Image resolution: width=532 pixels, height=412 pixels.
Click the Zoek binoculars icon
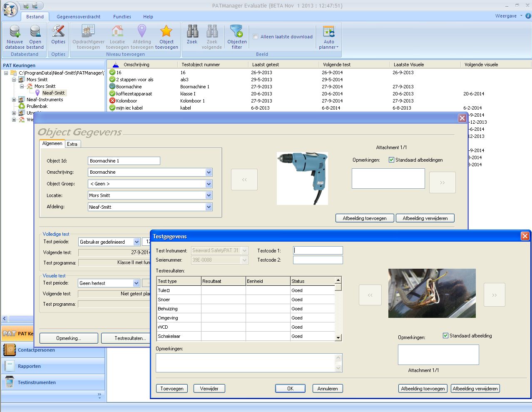pos(192,32)
